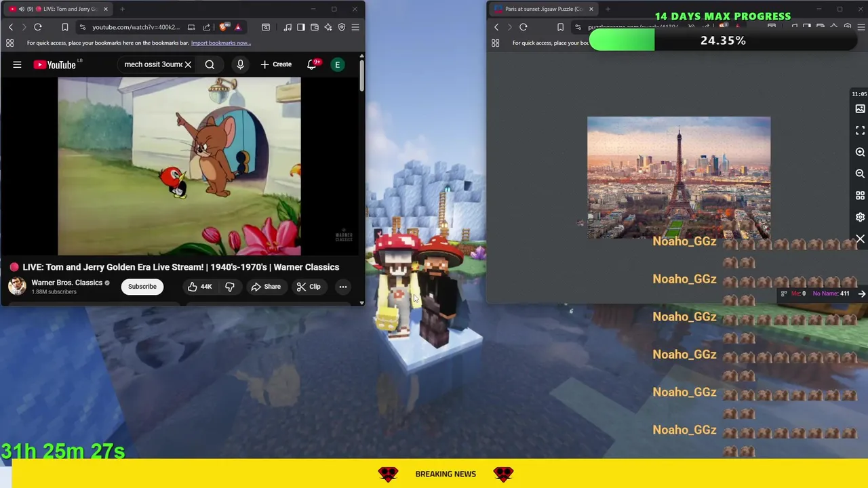This screenshot has width=868, height=488.
Task: Toggle puzzle fullscreen mode
Action: coord(860,130)
